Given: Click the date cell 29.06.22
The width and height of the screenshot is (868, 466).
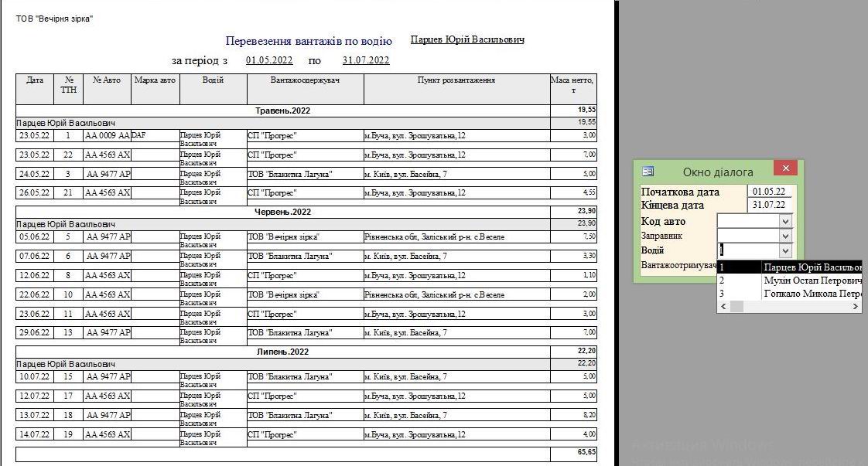Looking at the screenshot, I should click(x=34, y=332).
